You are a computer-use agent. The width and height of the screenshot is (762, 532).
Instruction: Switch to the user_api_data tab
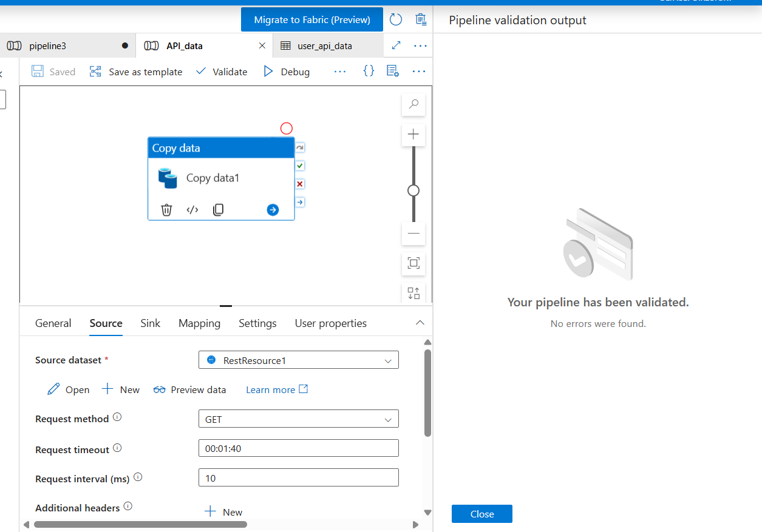tap(328, 45)
